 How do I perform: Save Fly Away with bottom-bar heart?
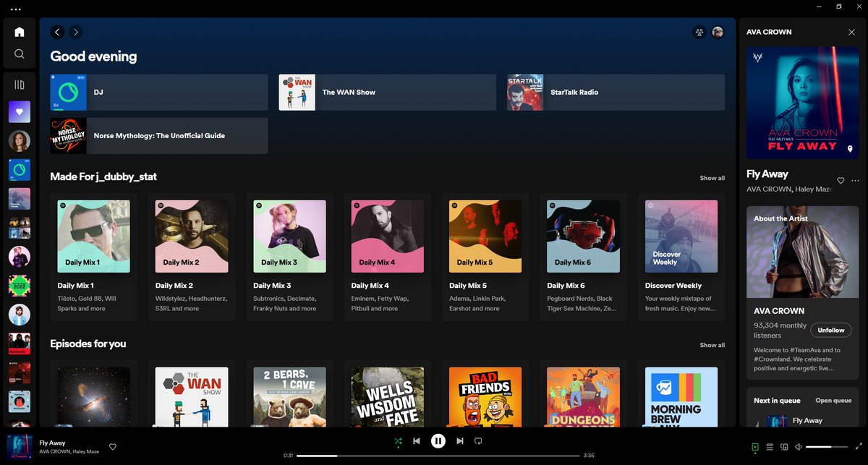(x=113, y=447)
